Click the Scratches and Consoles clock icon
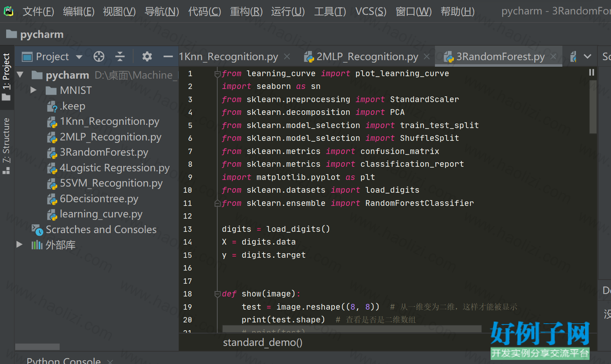Image resolution: width=611 pixels, height=364 pixels. tap(37, 230)
